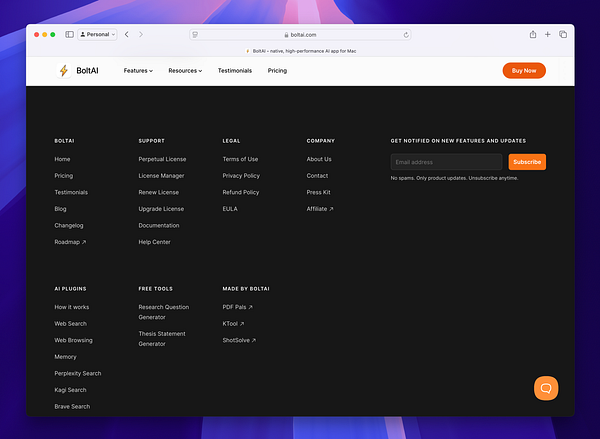This screenshot has height=439, width=600.
Task: Click the Share icon in Safari toolbar
Action: tap(533, 34)
